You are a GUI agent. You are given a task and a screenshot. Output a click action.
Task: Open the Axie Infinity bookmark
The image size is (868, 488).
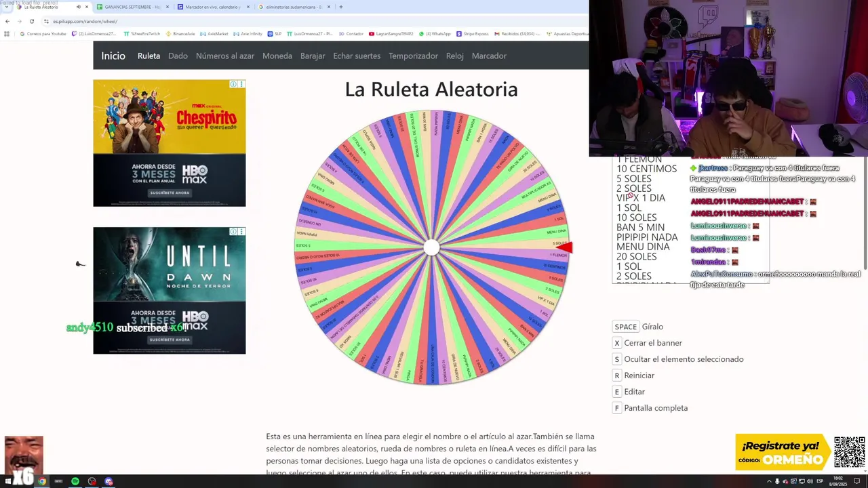point(248,34)
